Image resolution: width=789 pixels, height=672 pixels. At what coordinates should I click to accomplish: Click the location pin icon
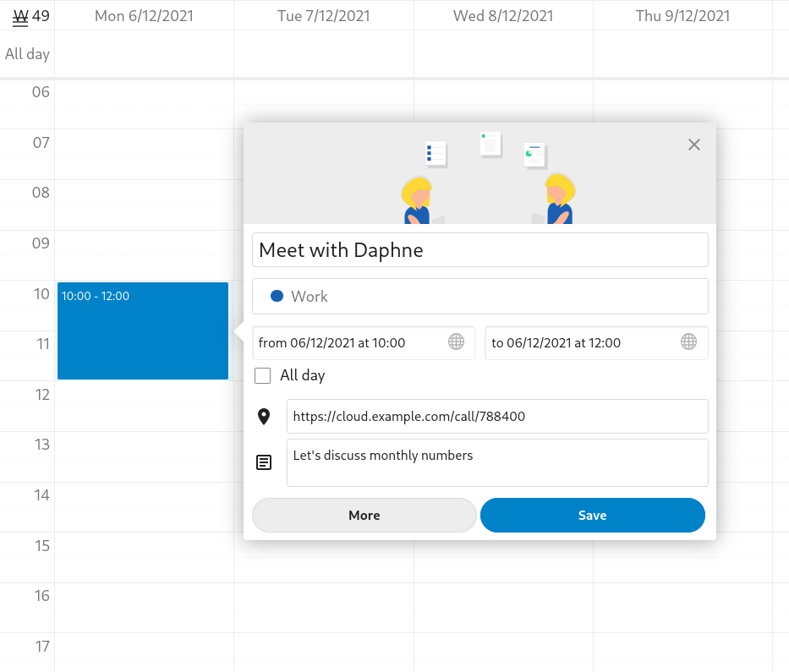click(x=264, y=416)
